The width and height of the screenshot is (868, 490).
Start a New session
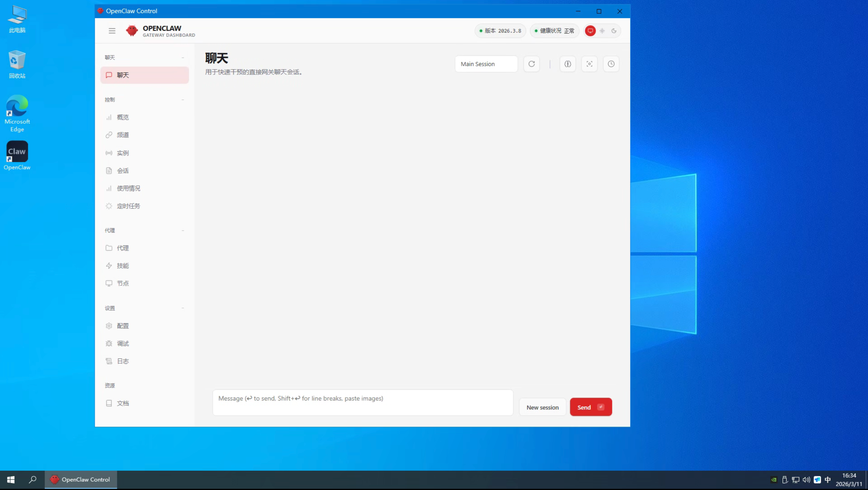[x=543, y=407]
